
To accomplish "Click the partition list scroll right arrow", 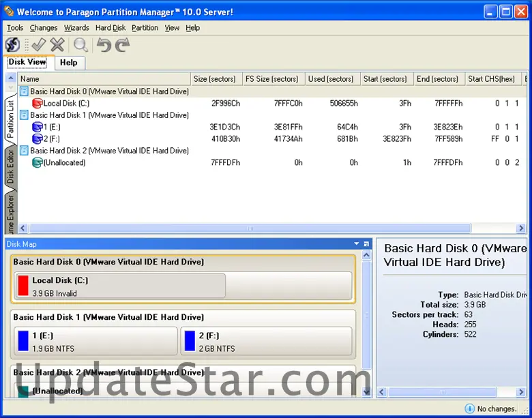I will click(x=521, y=228).
